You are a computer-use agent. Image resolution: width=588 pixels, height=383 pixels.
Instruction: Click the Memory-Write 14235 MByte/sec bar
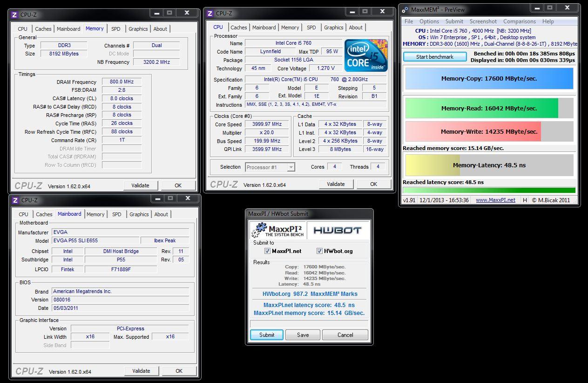pyautogui.click(x=489, y=131)
